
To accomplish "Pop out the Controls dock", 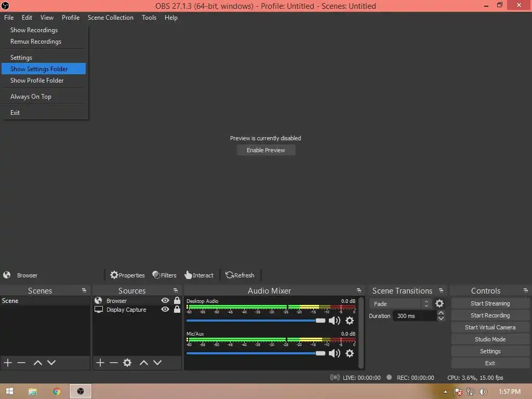I will coord(526,290).
